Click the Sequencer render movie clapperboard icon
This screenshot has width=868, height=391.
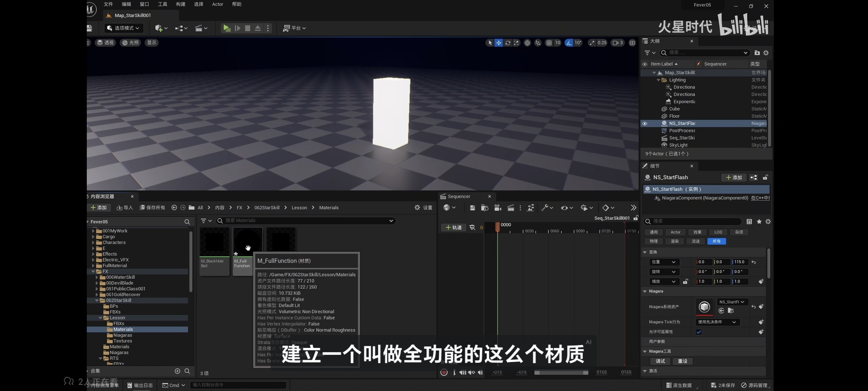pos(511,207)
